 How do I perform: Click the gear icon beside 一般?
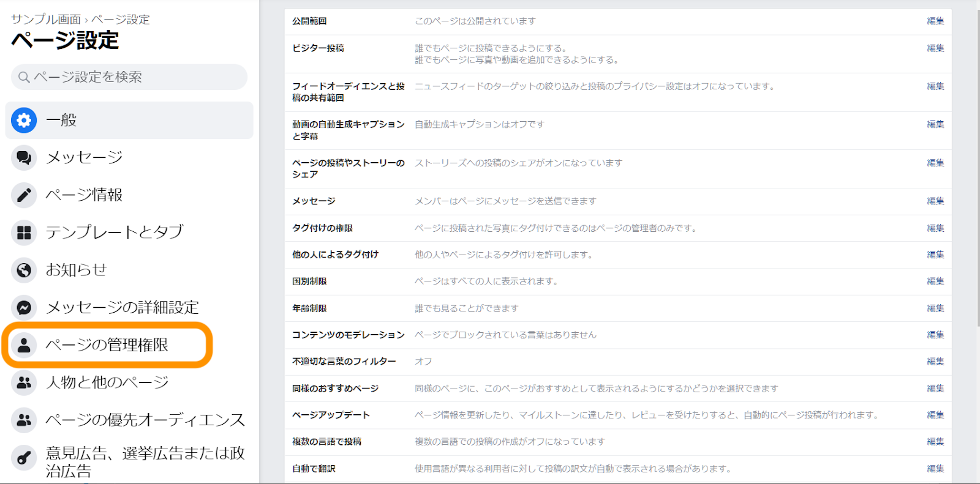[24, 121]
